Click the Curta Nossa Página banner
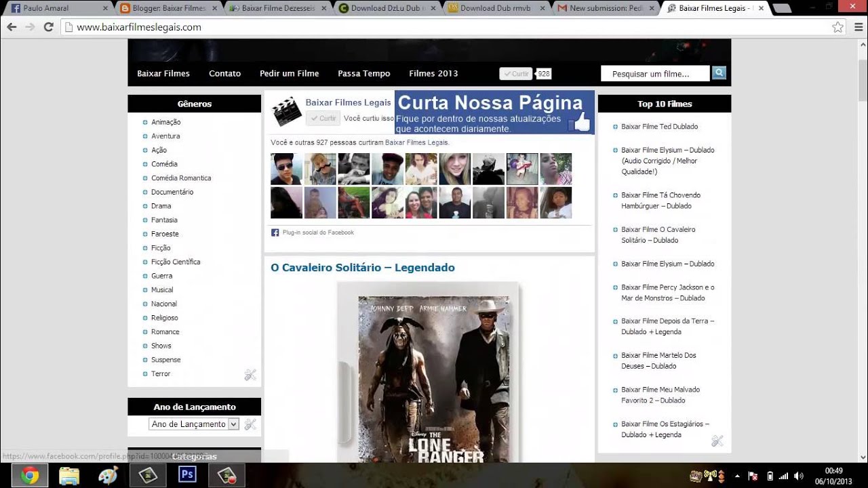Image resolution: width=868 pixels, height=488 pixels. click(x=494, y=113)
